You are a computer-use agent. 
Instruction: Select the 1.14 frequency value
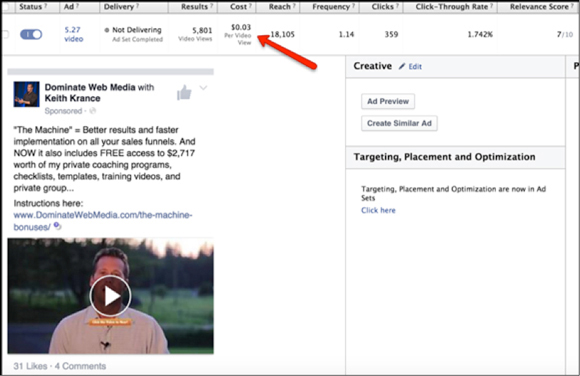(347, 34)
